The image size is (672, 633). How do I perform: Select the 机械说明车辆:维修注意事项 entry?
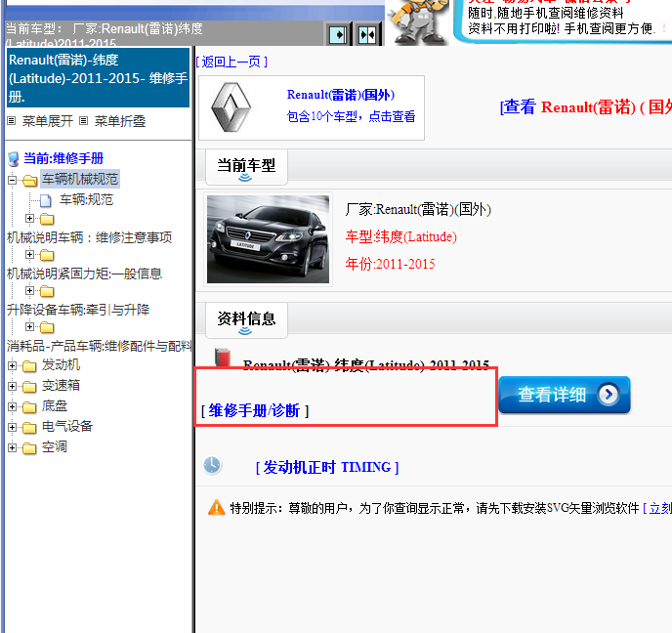coord(89,237)
